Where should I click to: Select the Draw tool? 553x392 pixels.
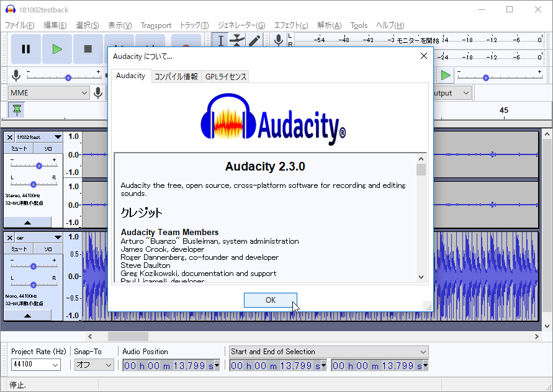[x=254, y=40]
